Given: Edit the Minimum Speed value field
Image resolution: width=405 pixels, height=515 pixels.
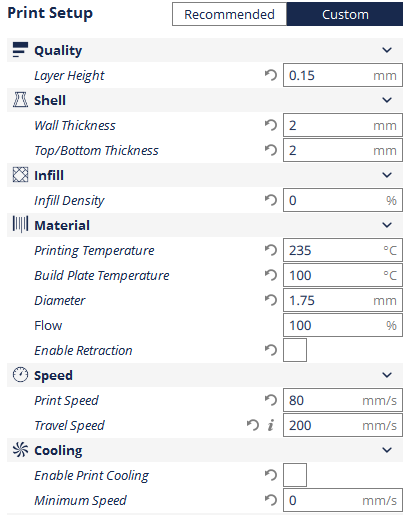Looking at the screenshot, I should (343, 500).
